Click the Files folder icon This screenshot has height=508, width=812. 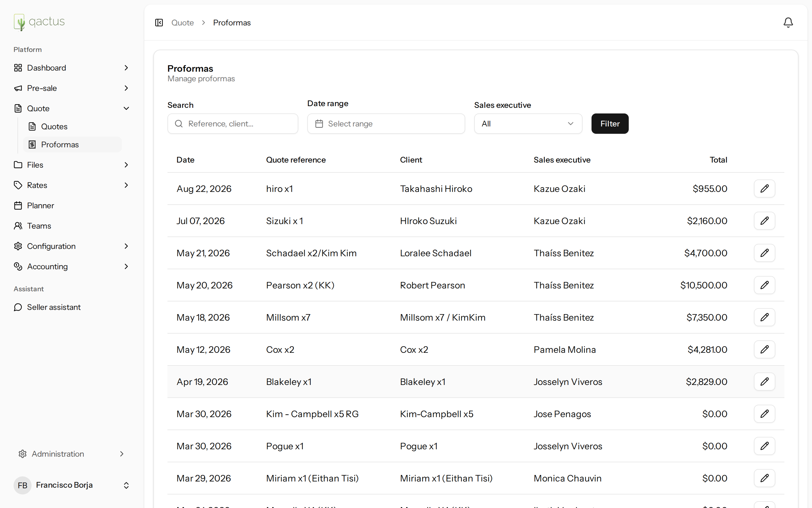click(x=18, y=165)
